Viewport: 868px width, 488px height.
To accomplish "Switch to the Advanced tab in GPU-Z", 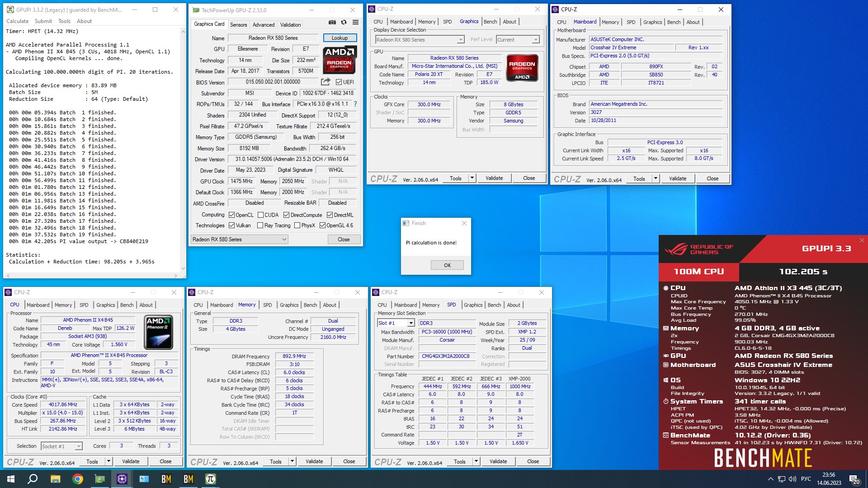I will click(x=264, y=25).
